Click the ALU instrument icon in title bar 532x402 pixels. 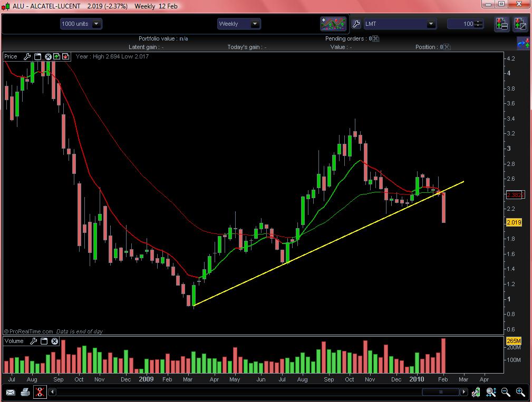pos(5,6)
